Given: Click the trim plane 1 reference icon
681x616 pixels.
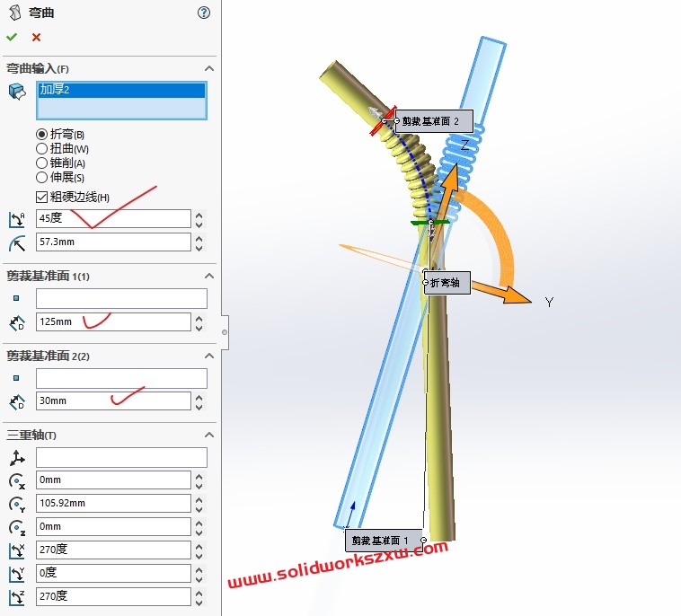Looking at the screenshot, I should click(x=16, y=298).
